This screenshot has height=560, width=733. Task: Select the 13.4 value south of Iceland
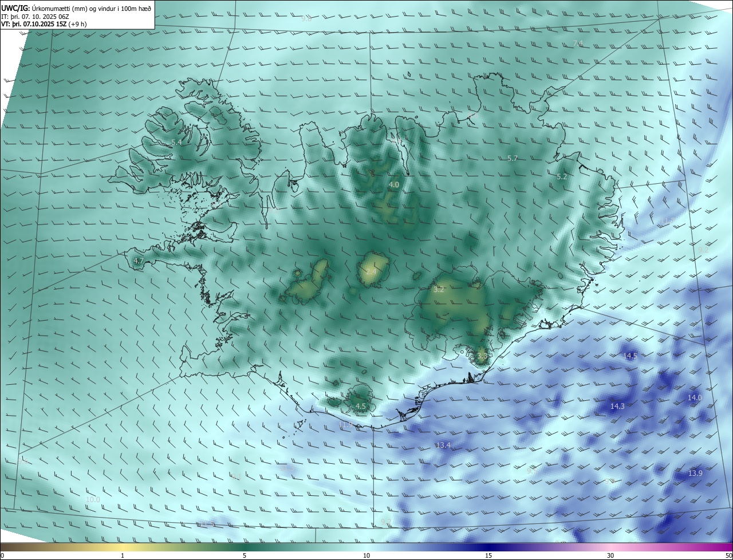pos(443,445)
